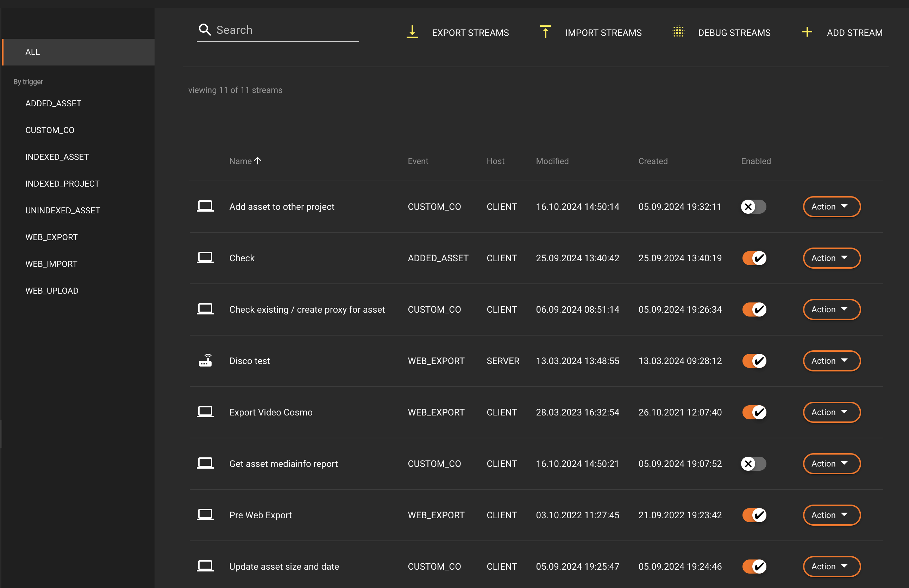Image resolution: width=909 pixels, height=588 pixels.
Task: Click the Debug Streams dotted icon
Action: coord(678,32)
